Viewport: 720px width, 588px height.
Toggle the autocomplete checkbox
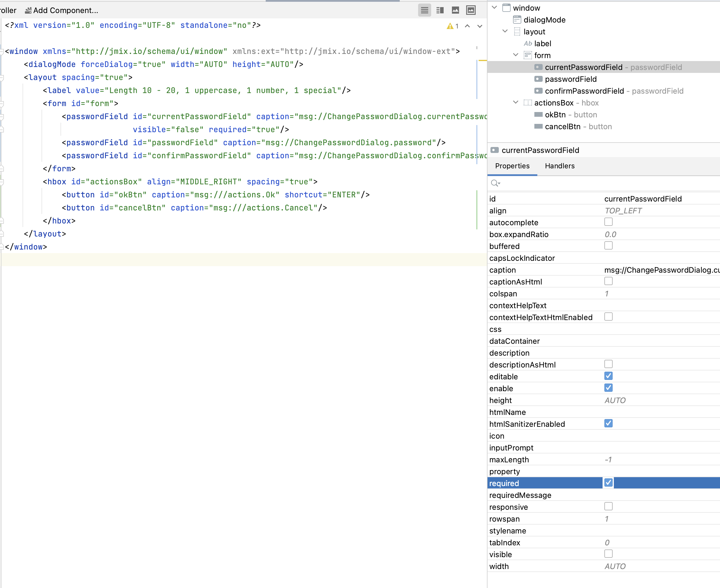pos(608,222)
